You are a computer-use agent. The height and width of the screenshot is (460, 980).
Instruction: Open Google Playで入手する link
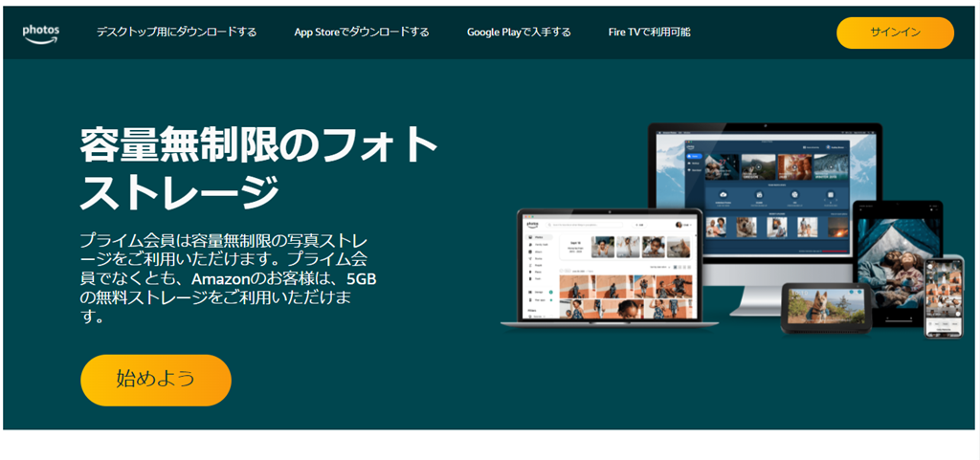click(x=519, y=33)
